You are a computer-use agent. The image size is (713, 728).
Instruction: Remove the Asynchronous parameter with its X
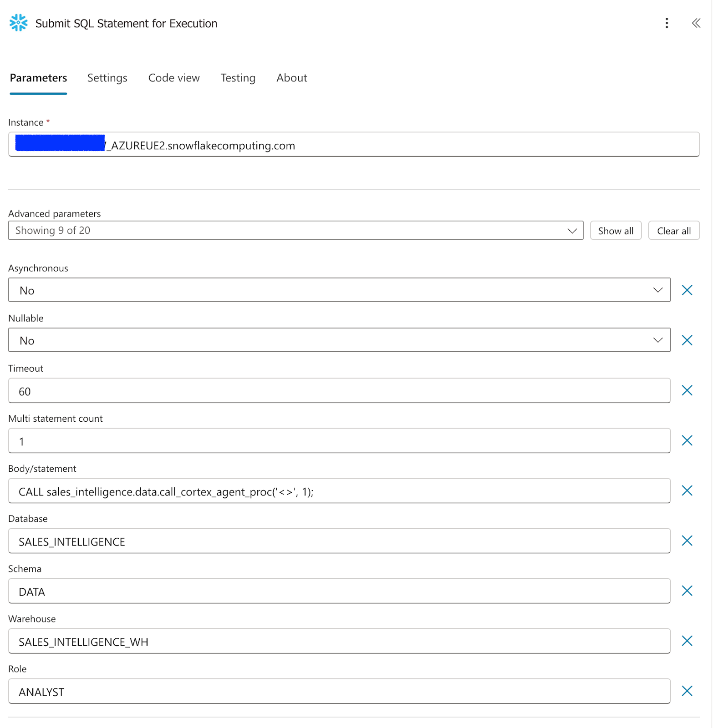point(687,290)
